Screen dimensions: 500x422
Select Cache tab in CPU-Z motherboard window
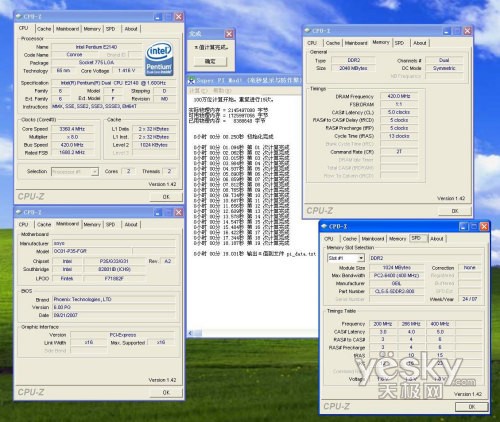(x=44, y=225)
